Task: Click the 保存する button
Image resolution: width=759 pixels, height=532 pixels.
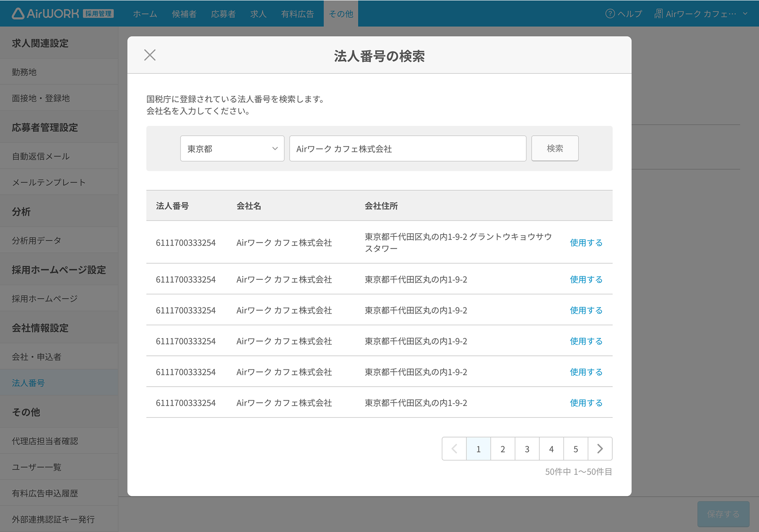Action: pyautogui.click(x=723, y=514)
